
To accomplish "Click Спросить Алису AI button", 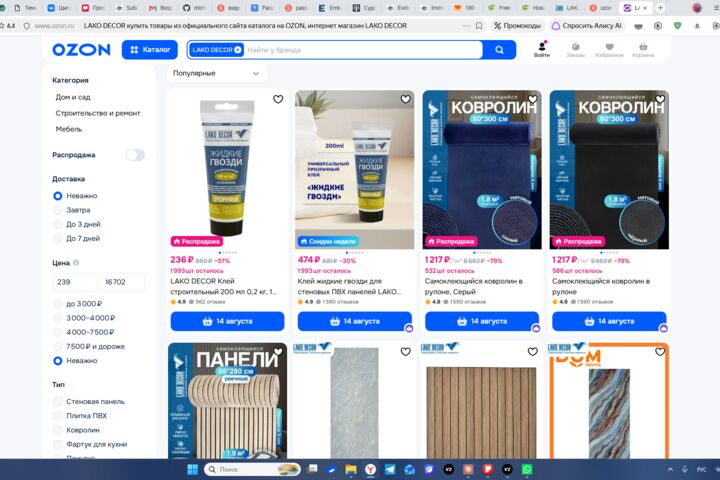I will click(588, 26).
